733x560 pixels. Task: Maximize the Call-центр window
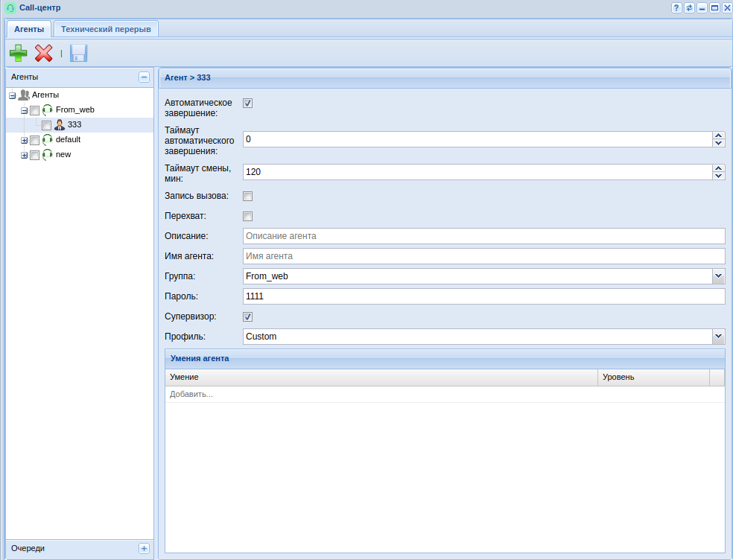[x=714, y=8]
